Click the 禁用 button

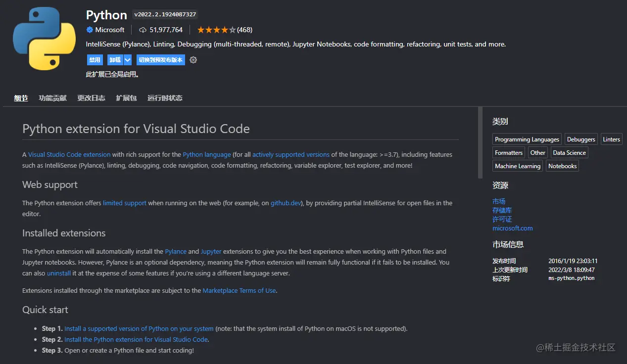tap(95, 60)
